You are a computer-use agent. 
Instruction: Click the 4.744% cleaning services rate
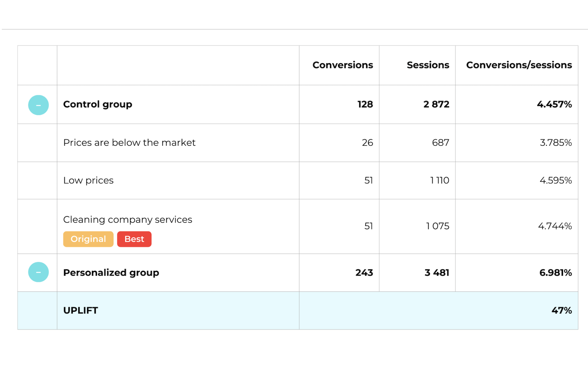coord(555,226)
